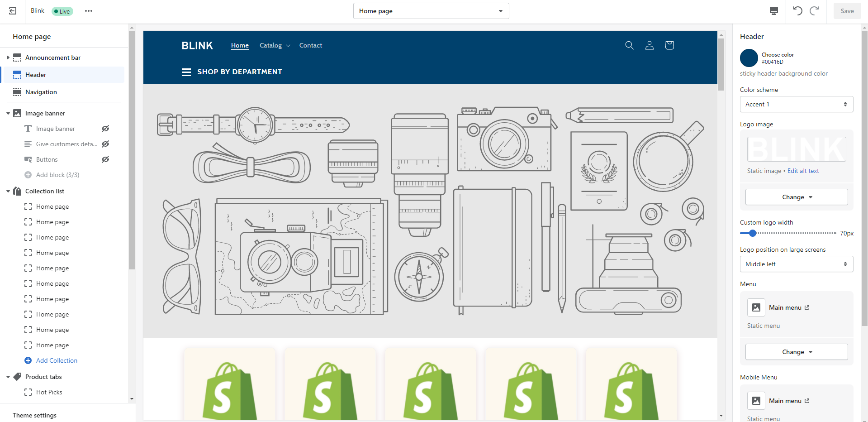Select the Hot Picks item under Product tabs
The height and width of the screenshot is (422, 868).
click(49, 392)
